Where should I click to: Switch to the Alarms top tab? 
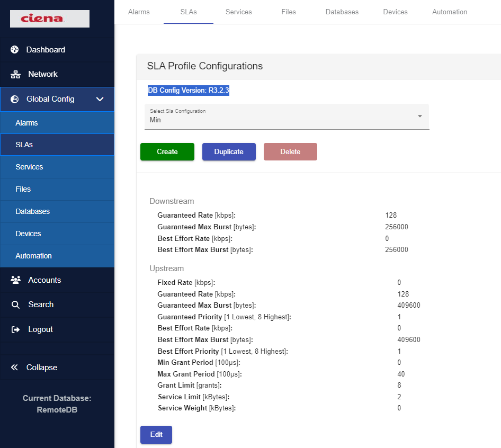139,12
